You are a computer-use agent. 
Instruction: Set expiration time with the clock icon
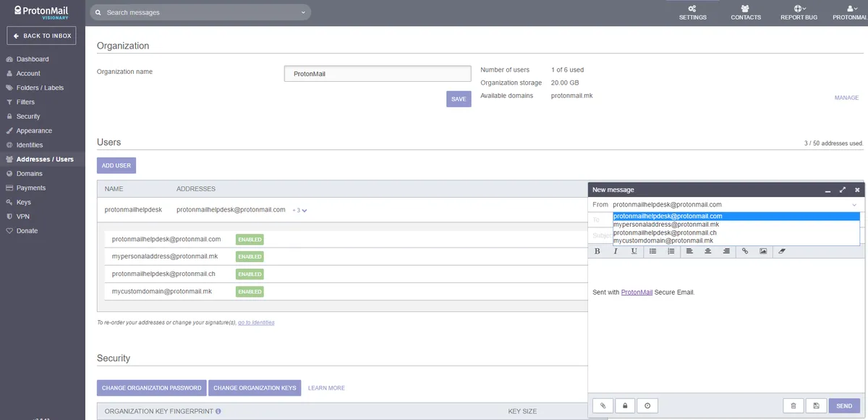pos(647,406)
